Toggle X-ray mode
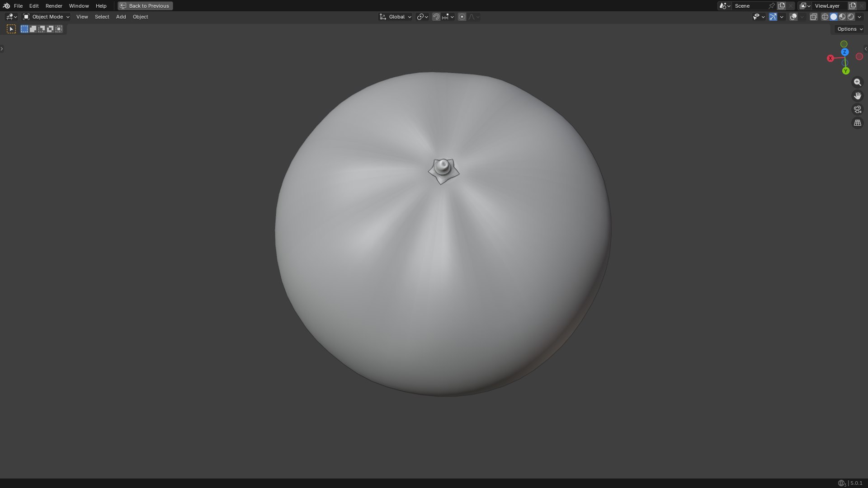Image resolution: width=868 pixels, height=488 pixels. [x=814, y=17]
